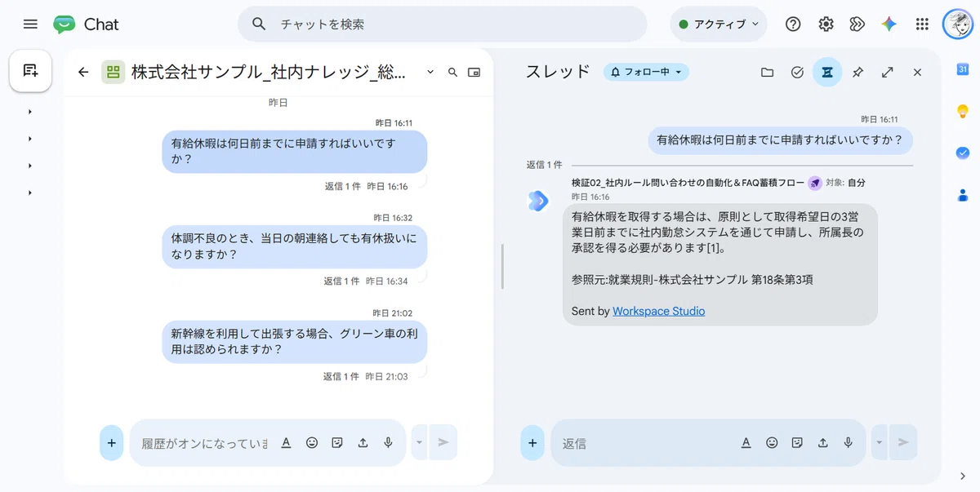Expand the first collapsed sidebar section
980x492 pixels.
tap(30, 112)
